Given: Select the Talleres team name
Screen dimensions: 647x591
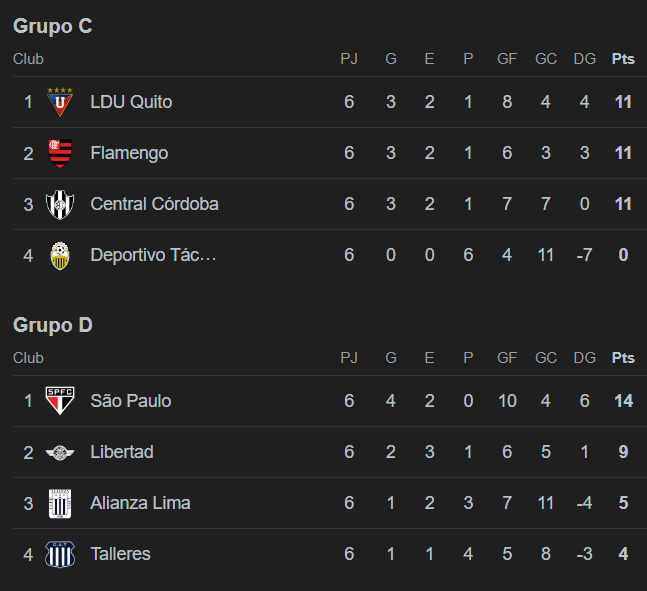Looking at the screenshot, I should point(120,554).
